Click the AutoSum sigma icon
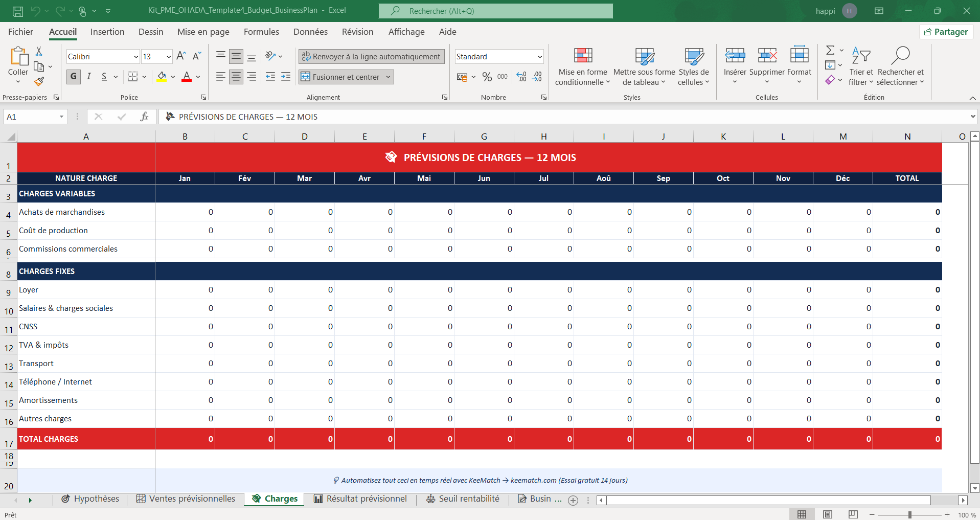The height and width of the screenshot is (520, 980). (830, 50)
